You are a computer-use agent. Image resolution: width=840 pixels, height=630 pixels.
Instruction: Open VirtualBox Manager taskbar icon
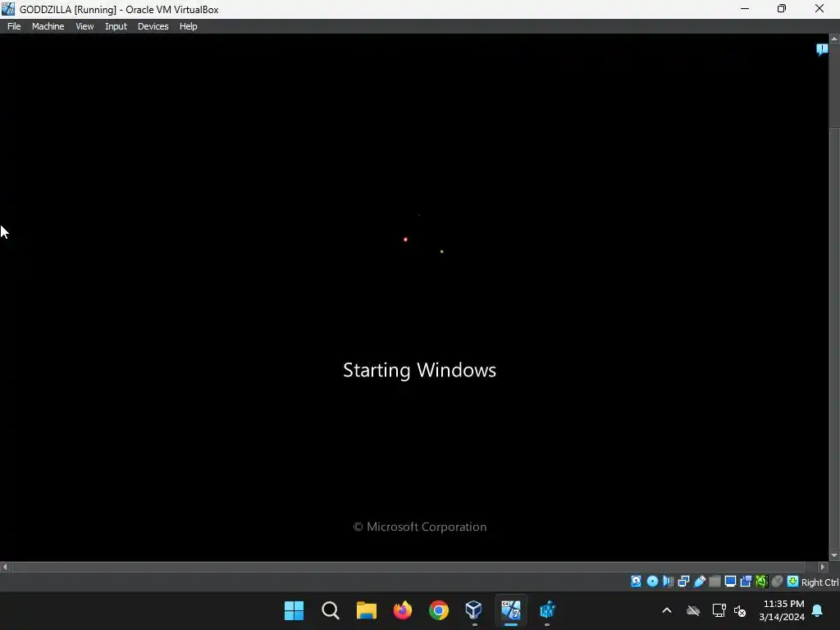coord(474,610)
